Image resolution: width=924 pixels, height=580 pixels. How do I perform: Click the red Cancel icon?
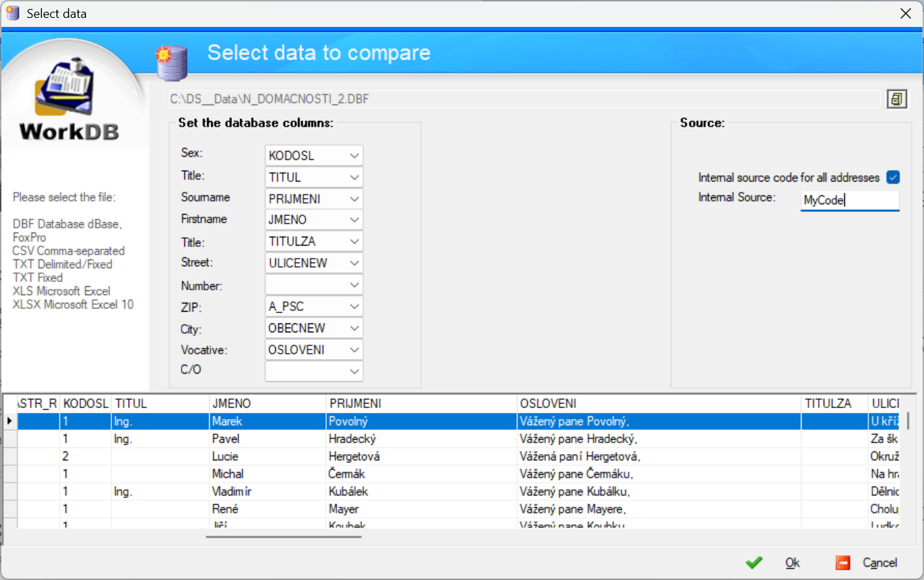tap(843, 563)
